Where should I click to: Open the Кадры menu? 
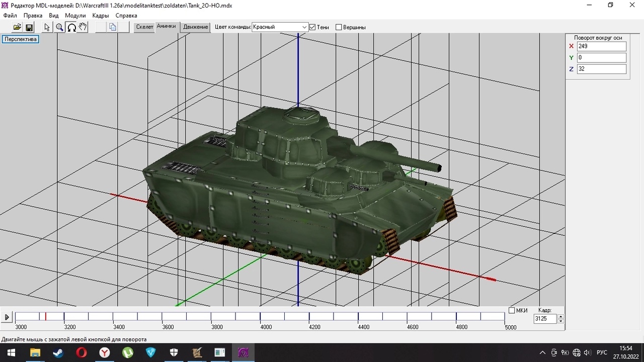pyautogui.click(x=101, y=16)
